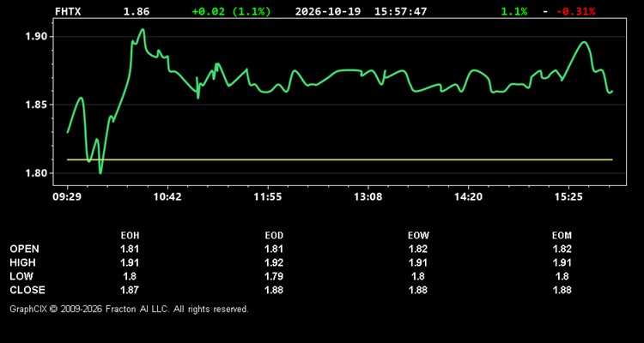Select the EOH OPEN value 1.81
The image size is (644, 343).
[130, 249]
